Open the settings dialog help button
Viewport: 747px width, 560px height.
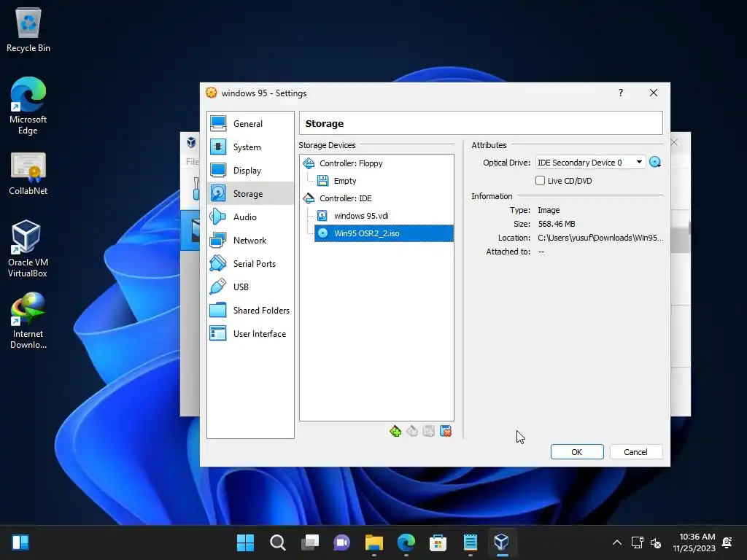(620, 93)
